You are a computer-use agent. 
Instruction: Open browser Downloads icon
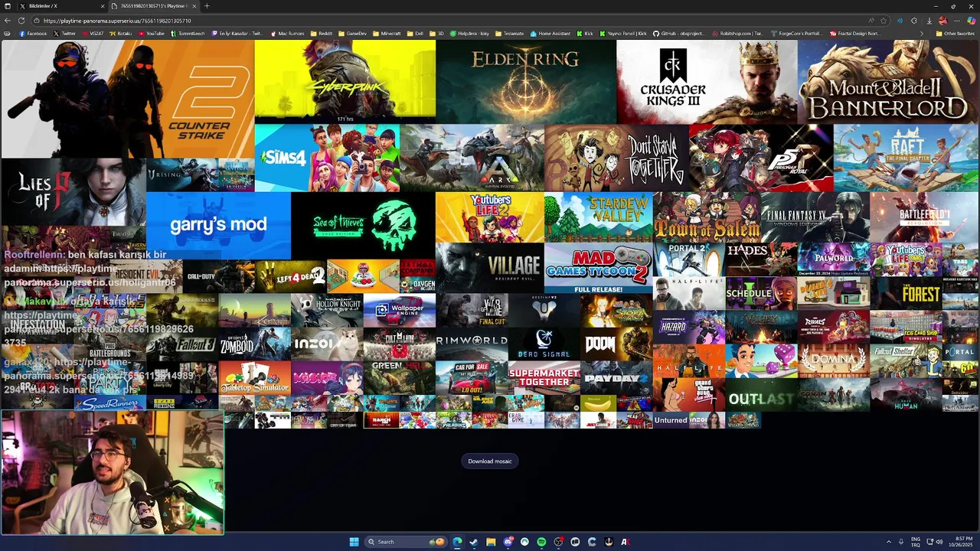(x=928, y=21)
